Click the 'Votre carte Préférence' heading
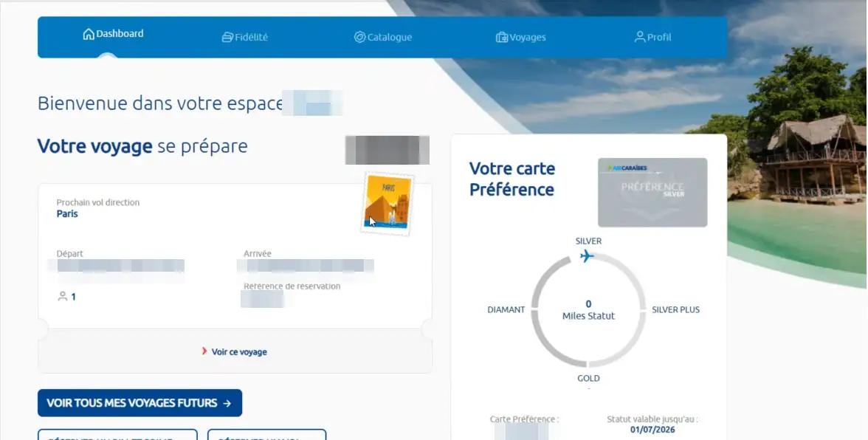The image size is (868, 440). pyautogui.click(x=512, y=179)
